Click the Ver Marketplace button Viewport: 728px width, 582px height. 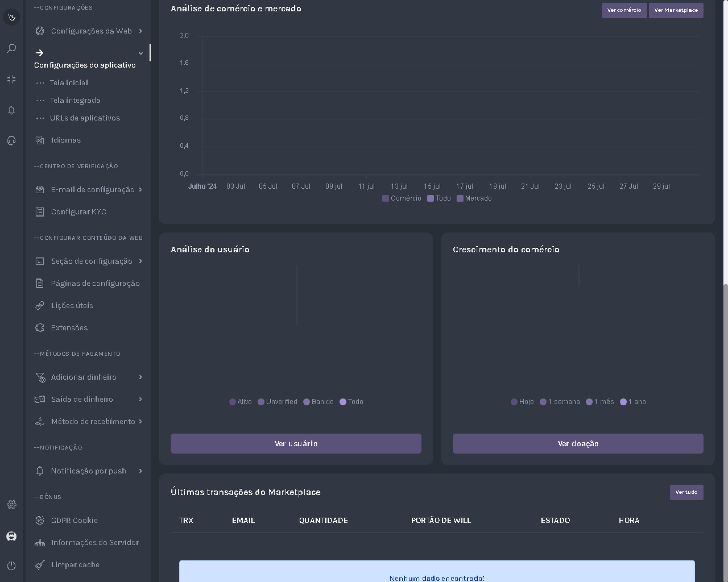click(676, 10)
